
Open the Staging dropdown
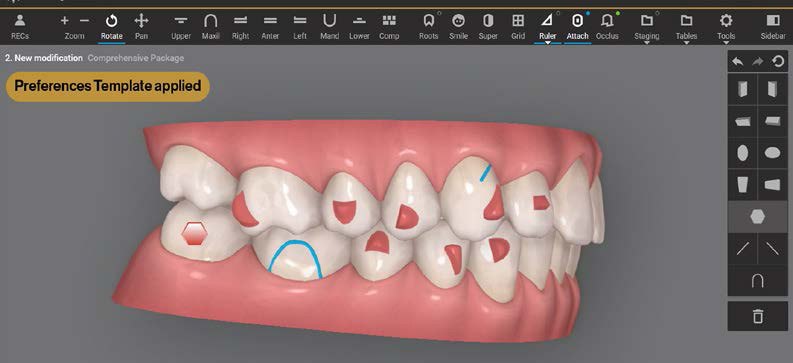point(646,27)
